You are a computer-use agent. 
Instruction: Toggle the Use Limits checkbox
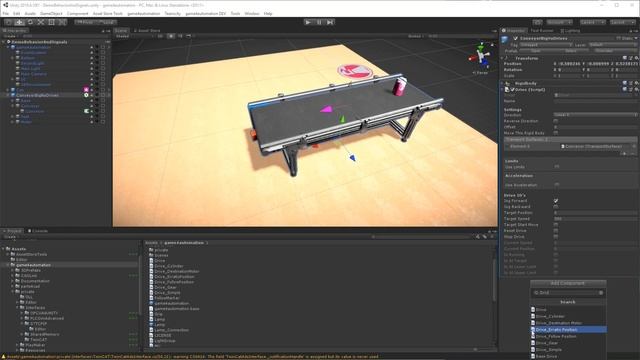(x=557, y=167)
